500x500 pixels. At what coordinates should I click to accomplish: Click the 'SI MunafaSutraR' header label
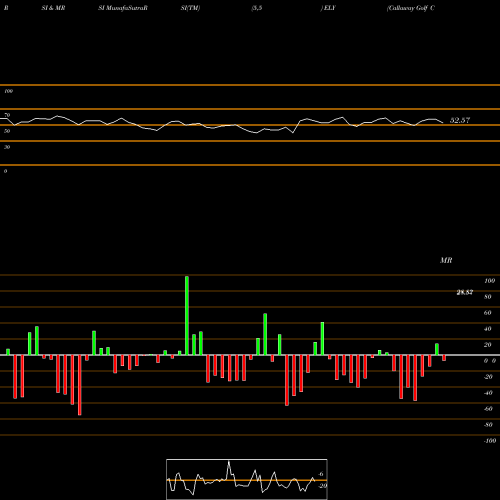[x=123, y=8]
